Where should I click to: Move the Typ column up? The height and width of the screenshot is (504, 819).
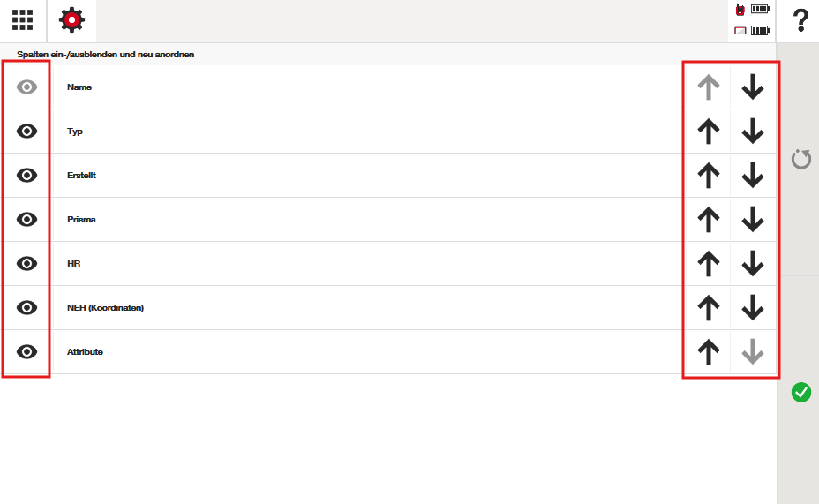pyautogui.click(x=708, y=132)
